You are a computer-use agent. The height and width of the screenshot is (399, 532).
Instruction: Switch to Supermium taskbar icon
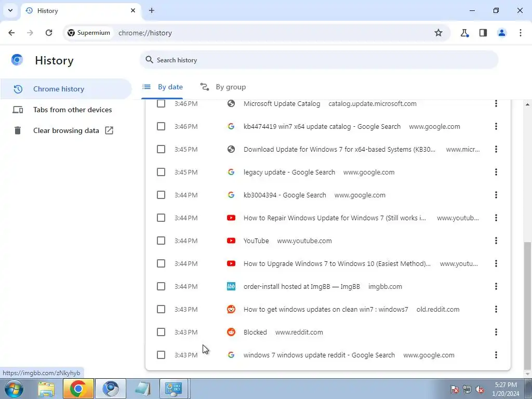click(111, 389)
